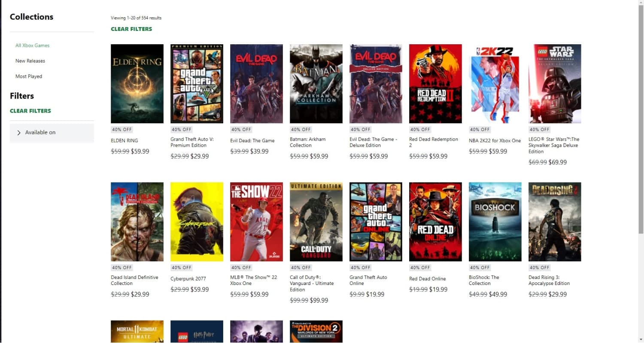Expand the Available on filter chevron
The width and height of the screenshot is (644, 343).
(x=18, y=133)
